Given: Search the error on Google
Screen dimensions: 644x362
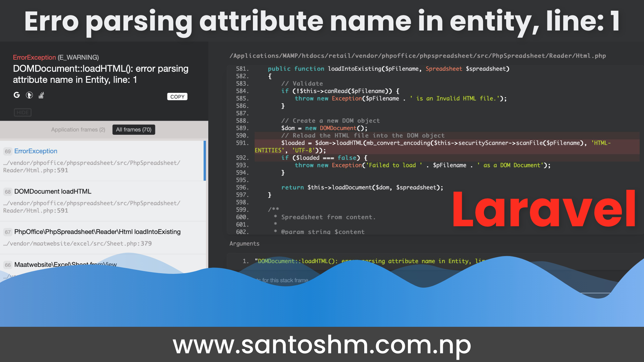Looking at the screenshot, I should pyautogui.click(x=17, y=95).
